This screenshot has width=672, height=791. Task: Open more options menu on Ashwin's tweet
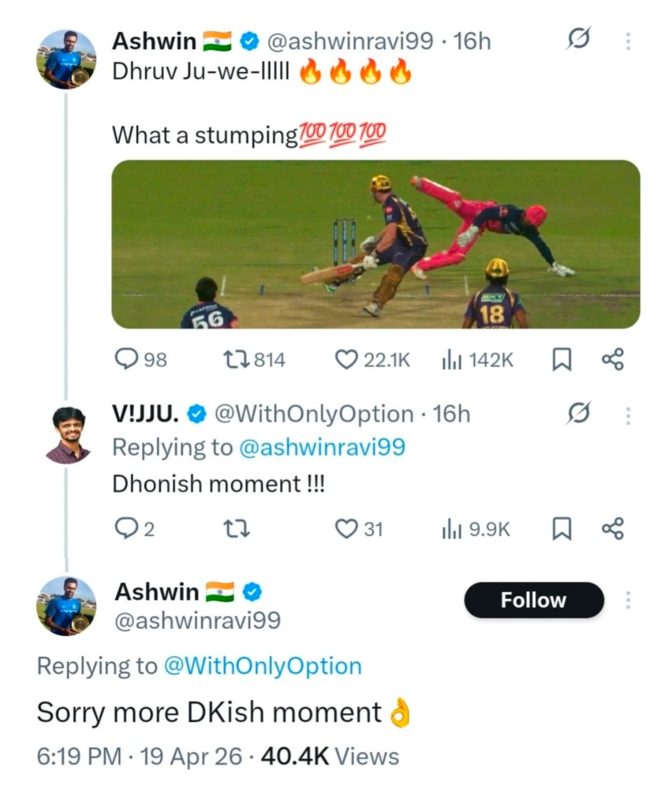point(628,39)
